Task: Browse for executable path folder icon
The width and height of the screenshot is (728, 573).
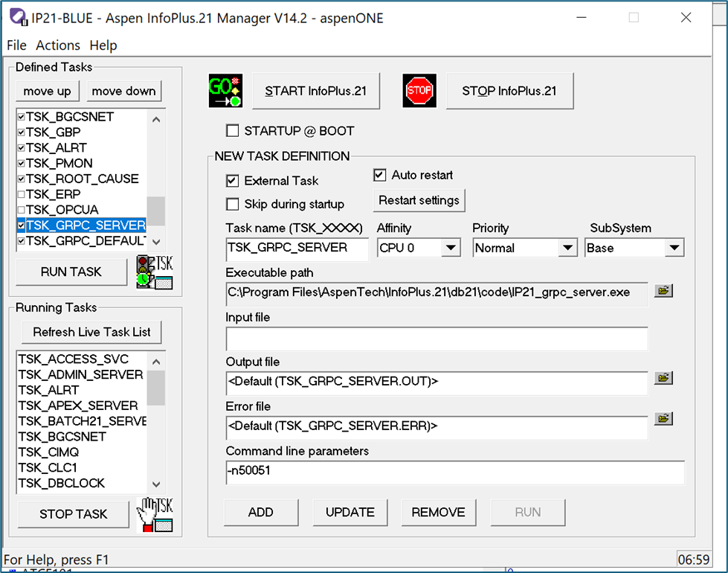Action: [663, 291]
